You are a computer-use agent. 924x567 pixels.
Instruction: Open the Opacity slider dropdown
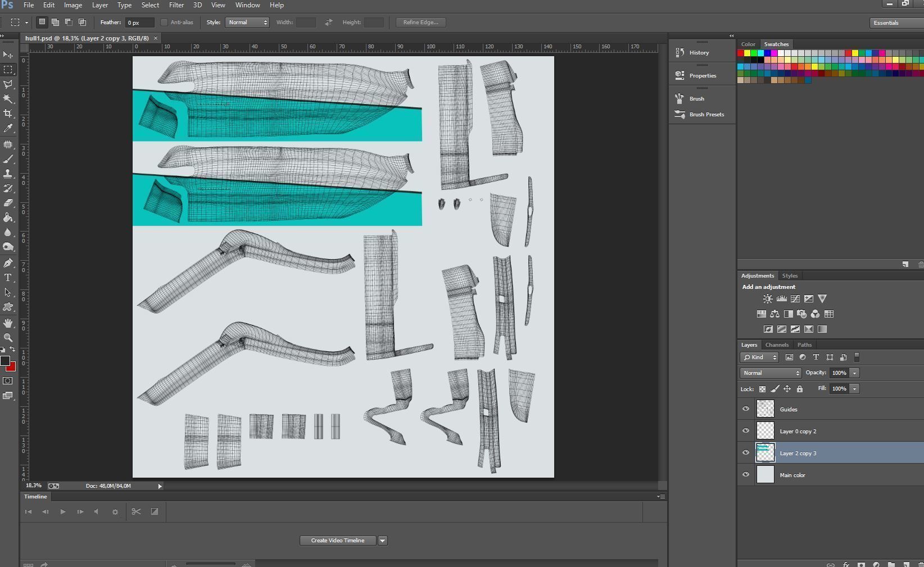(x=854, y=373)
